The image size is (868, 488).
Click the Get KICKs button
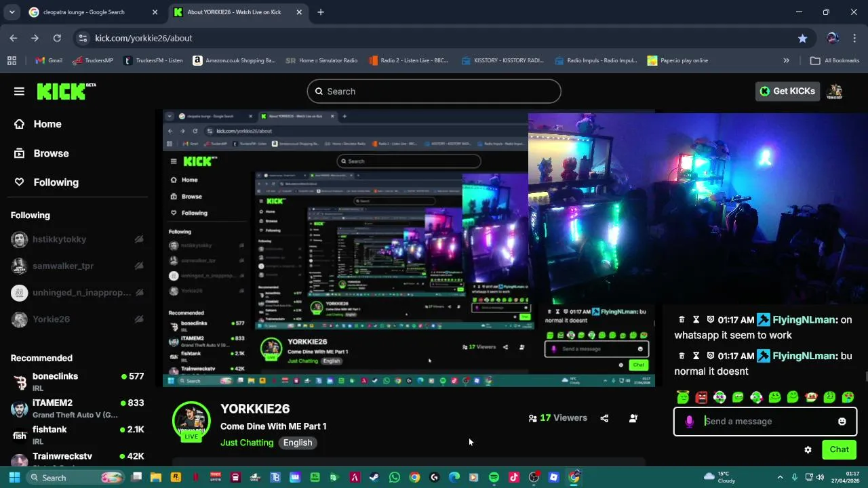point(787,91)
